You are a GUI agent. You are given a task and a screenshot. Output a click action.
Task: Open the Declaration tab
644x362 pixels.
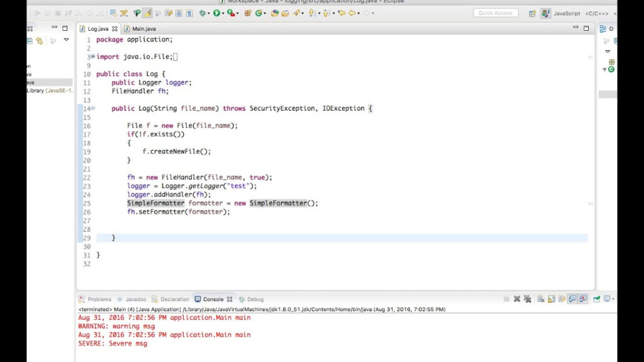(170, 299)
